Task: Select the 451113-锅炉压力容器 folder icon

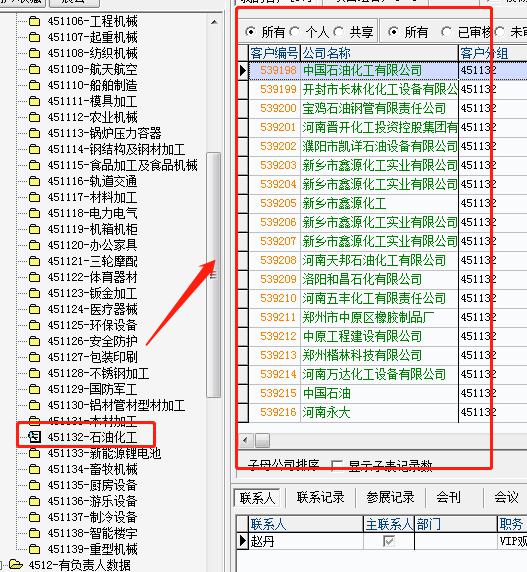Action: tap(34, 133)
